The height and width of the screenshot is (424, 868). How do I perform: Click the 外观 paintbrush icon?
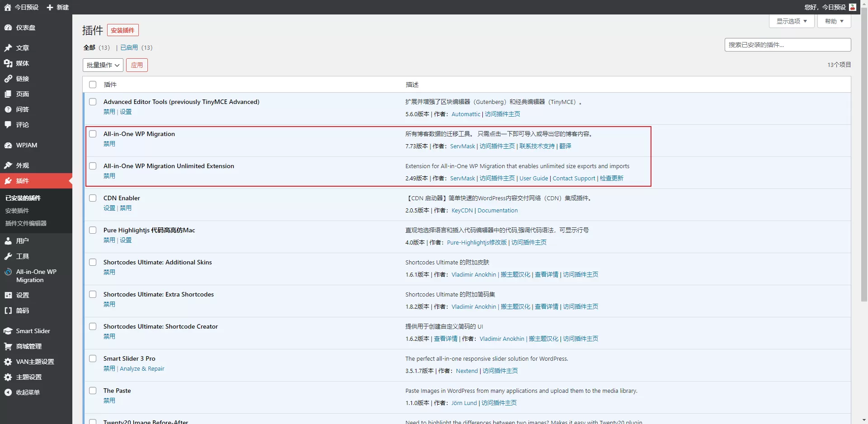[x=8, y=165]
